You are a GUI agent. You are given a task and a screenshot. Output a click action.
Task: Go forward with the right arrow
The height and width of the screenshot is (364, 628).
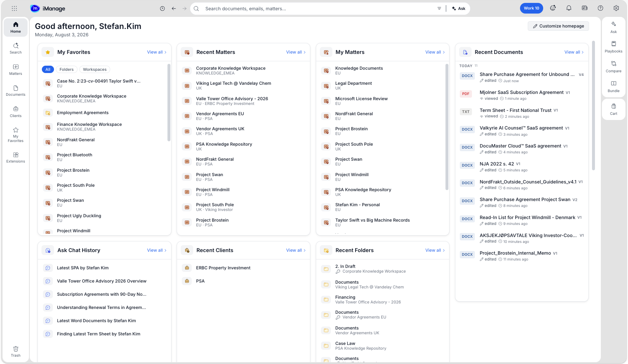pyautogui.click(x=184, y=8)
